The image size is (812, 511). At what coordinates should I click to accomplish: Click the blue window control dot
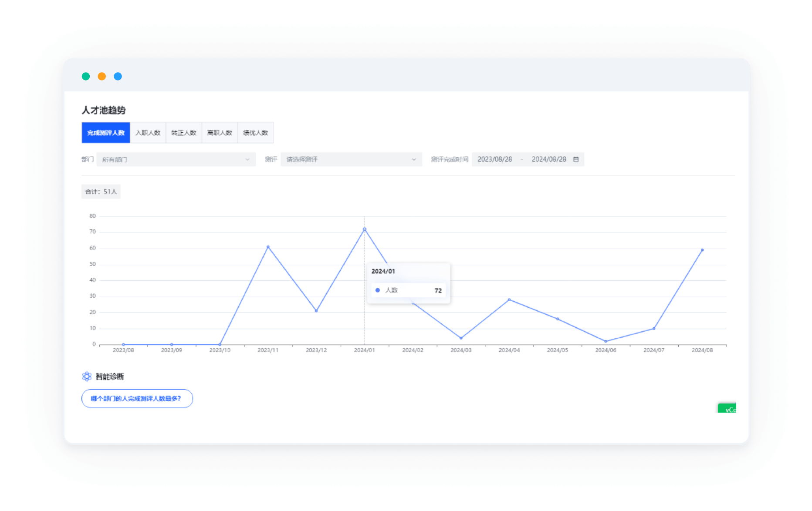(118, 76)
